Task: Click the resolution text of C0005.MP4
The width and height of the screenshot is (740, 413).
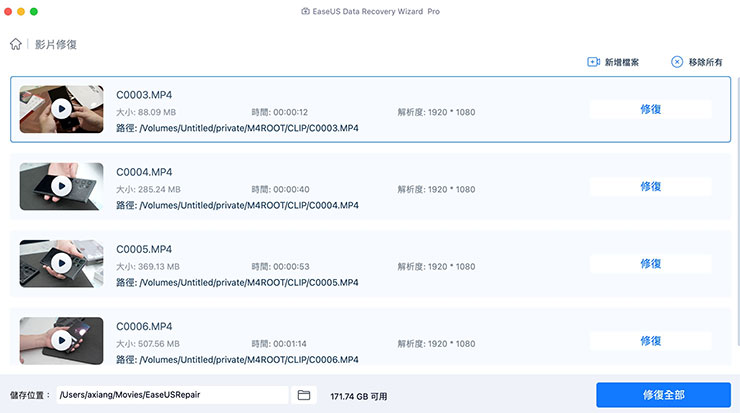Action: 436,267
